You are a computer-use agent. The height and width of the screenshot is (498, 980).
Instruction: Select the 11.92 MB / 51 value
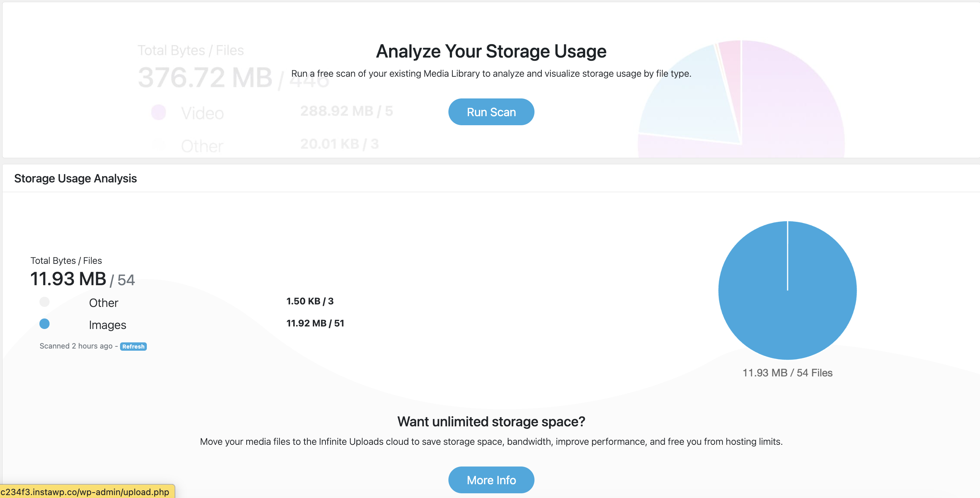315,323
